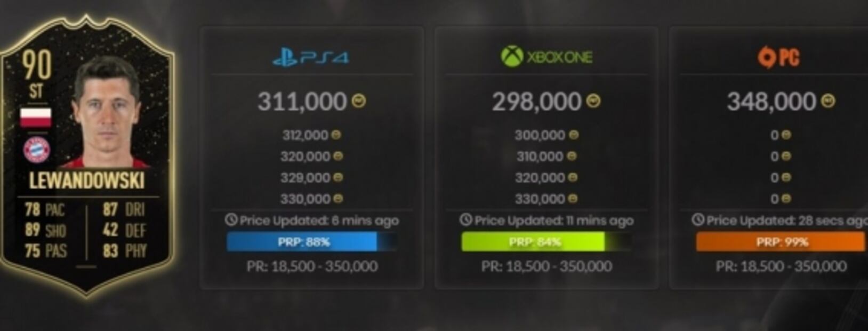Click the coin icon beside 348,000
Screen dimensions: 868x331
click(827, 100)
